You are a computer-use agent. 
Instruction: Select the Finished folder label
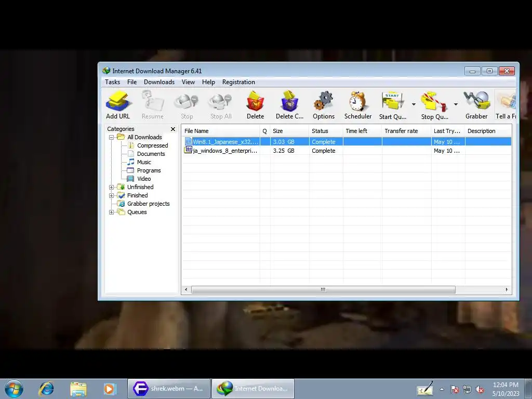pyautogui.click(x=137, y=195)
